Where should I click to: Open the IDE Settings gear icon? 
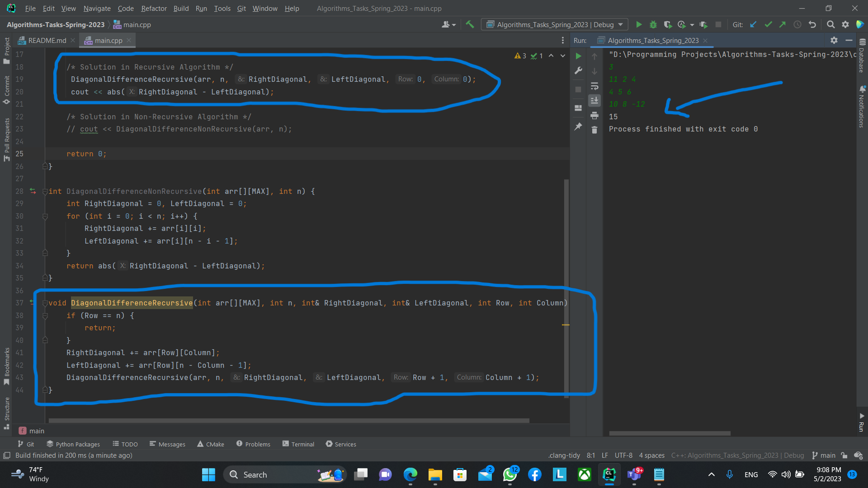pyautogui.click(x=845, y=24)
